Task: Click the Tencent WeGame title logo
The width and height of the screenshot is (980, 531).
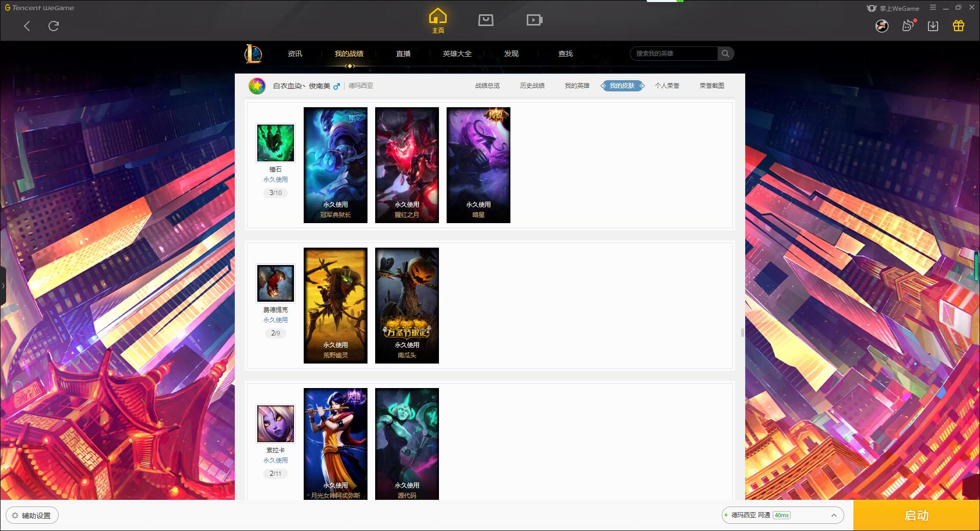Action: (x=40, y=8)
